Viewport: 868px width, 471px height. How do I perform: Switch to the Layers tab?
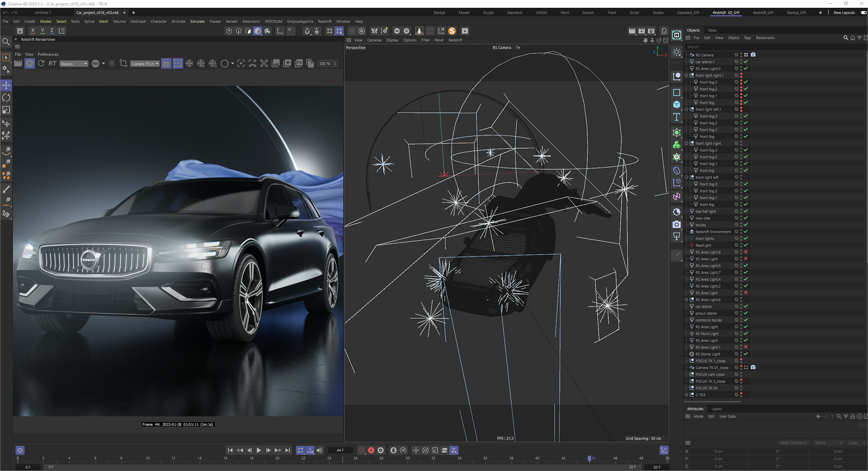click(x=717, y=409)
